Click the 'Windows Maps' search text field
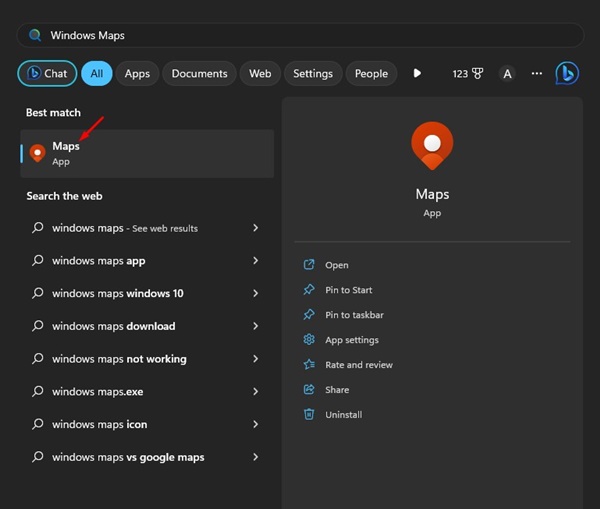600x509 pixels. [300, 35]
